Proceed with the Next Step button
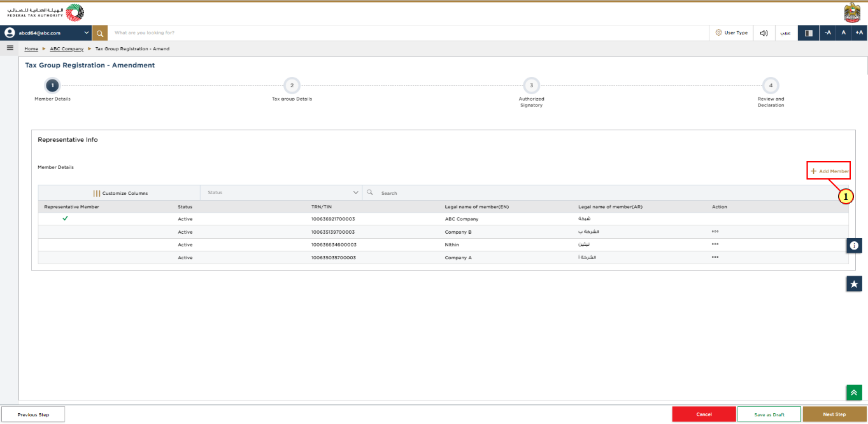This screenshot has height=424, width=868. (x=834, y=414)
